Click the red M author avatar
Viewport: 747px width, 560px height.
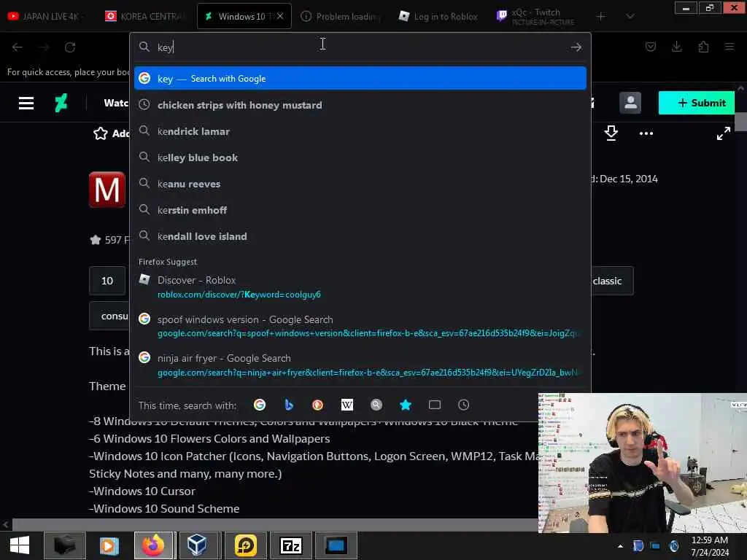point(107,190)
